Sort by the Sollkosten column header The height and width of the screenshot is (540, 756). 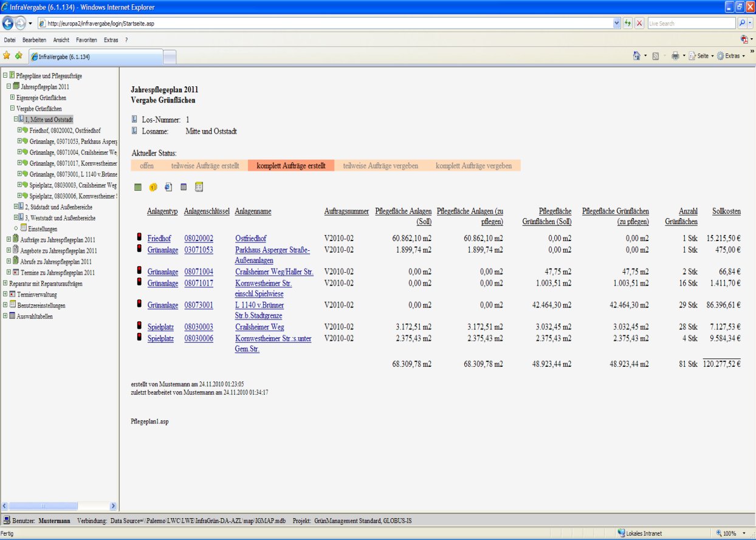click(x=726, y=211)
